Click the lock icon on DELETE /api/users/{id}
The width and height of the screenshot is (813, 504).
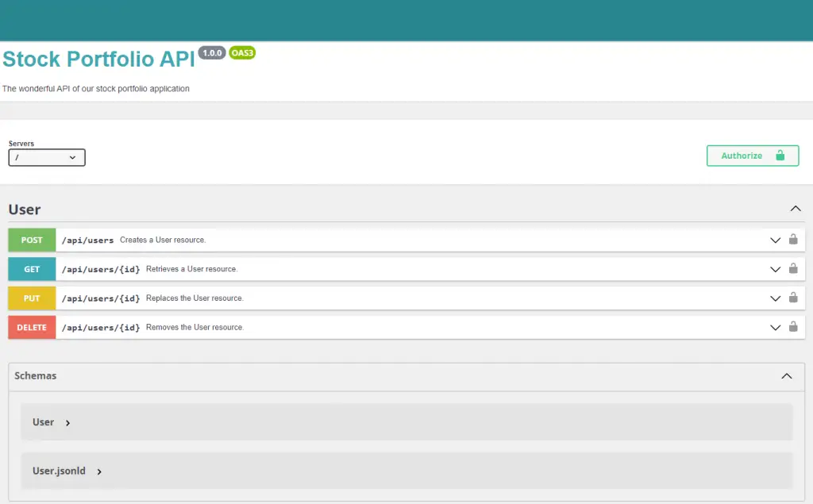point(793,326)
